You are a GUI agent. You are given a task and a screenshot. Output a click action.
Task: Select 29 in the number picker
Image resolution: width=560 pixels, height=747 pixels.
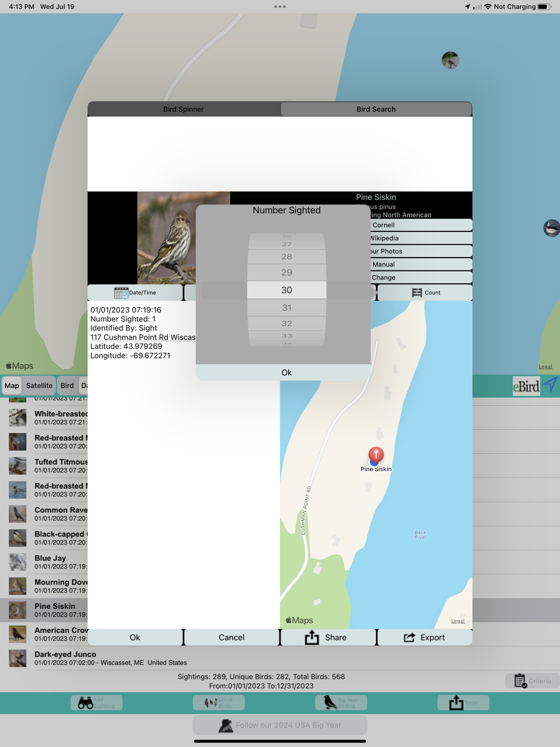(x=287, y=273)
